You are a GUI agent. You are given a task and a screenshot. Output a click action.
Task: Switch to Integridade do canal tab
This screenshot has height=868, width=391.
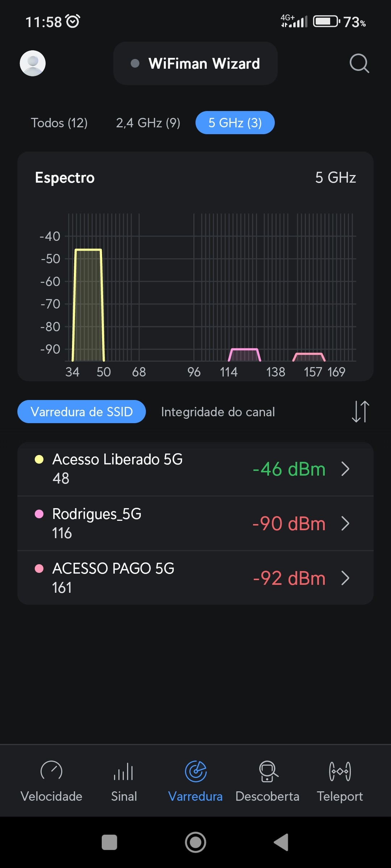[x=218, y=412]
